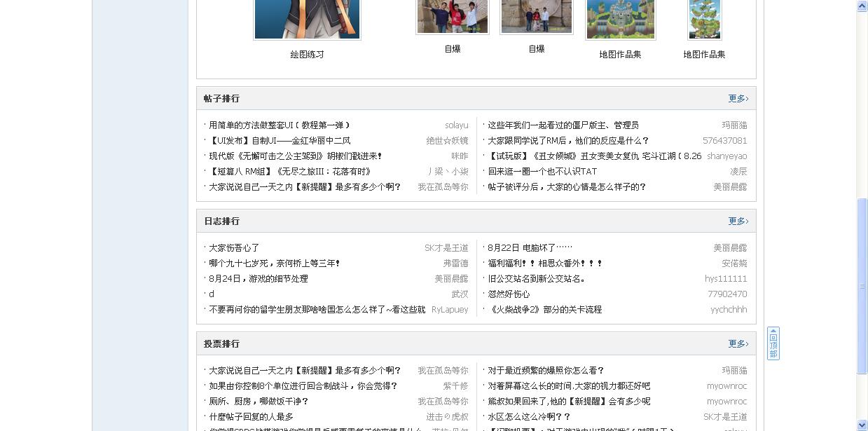The image size is (868, 431).
Task: Open post 现代版《无懈可击之公主驾到》
Action: coord(296,156)
